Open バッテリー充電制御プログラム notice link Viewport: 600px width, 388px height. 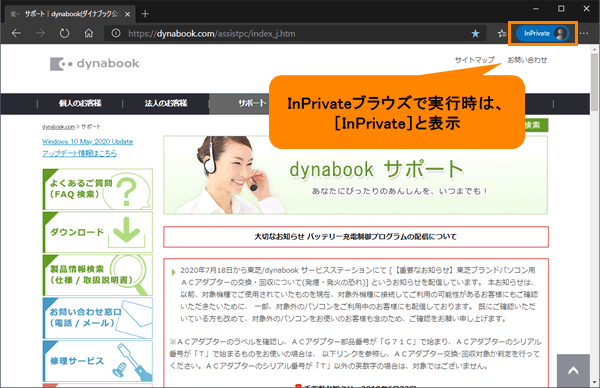[x=355, y=237]
